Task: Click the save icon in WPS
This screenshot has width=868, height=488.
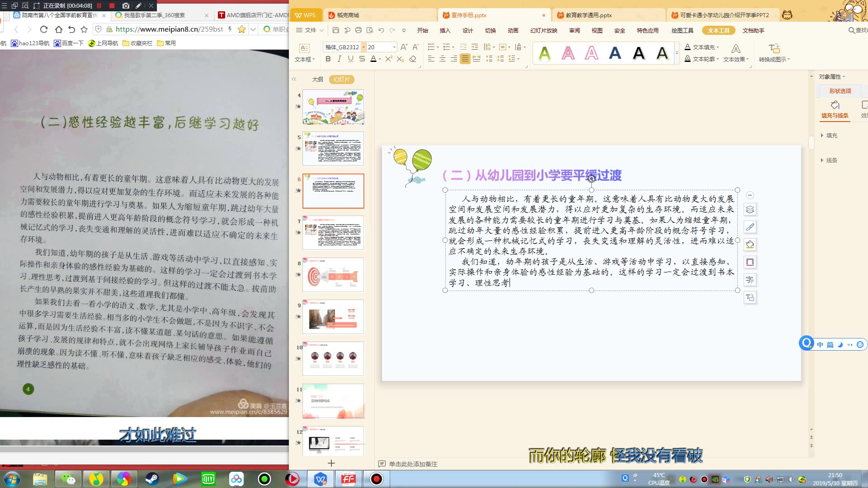Action: click(335, 30)
